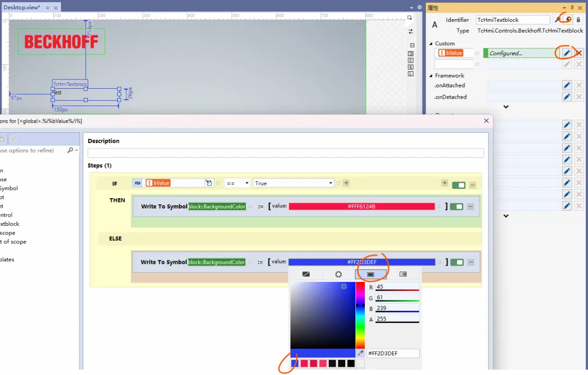The image size is (588, 375).
Task: Remove the .onDetached event with X icon
Action: tap(579, 97)
